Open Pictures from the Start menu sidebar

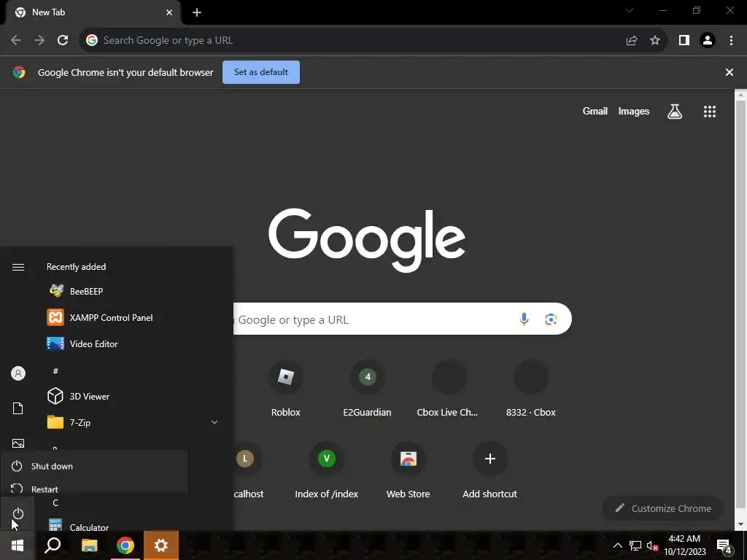[x=18, y=443]
